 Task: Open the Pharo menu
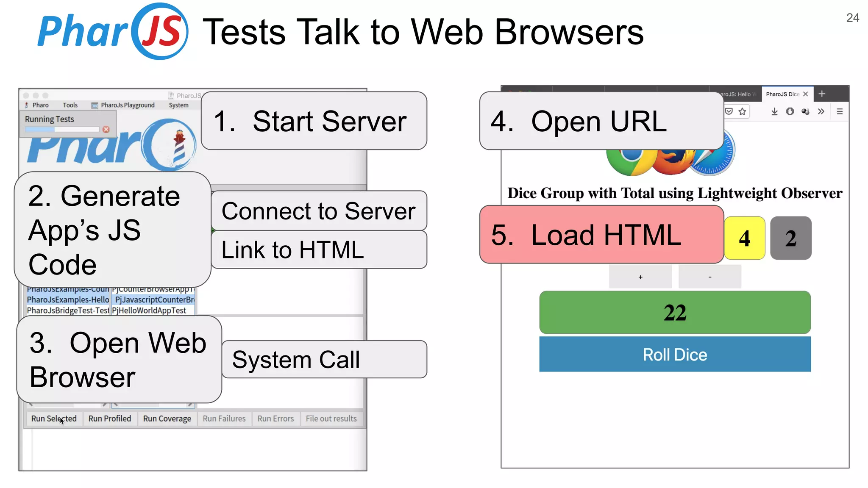click(x=40, y=105)
